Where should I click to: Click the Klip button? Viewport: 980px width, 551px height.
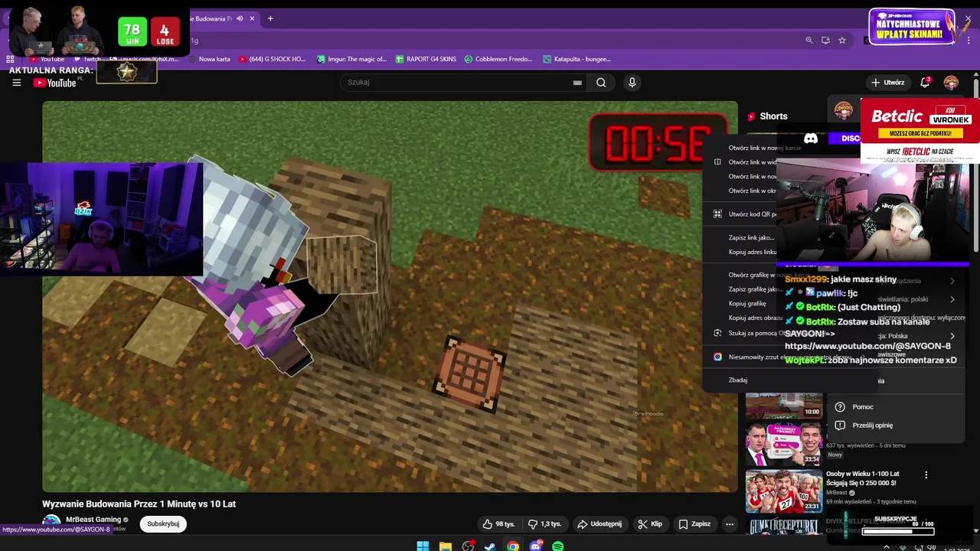pos(650,524)
